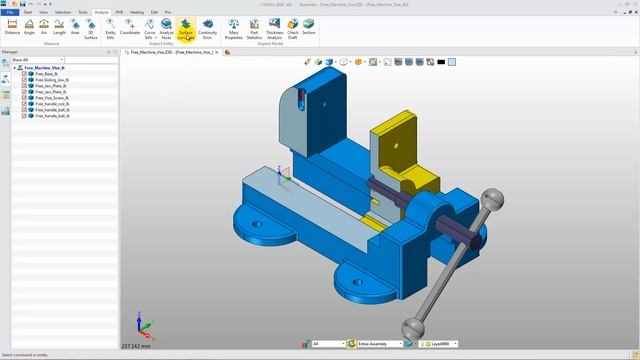
Task: Open the Entity Info tool
Action: point(110,29)
